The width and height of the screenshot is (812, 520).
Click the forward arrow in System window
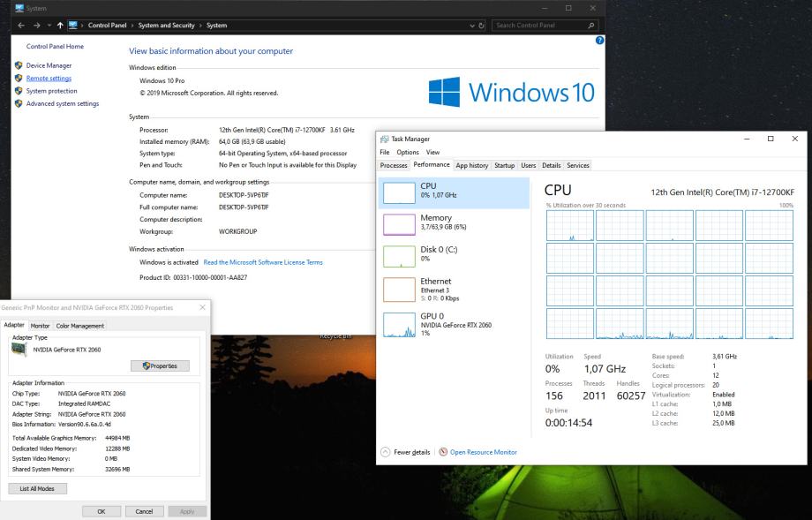(x=37, y=26)
